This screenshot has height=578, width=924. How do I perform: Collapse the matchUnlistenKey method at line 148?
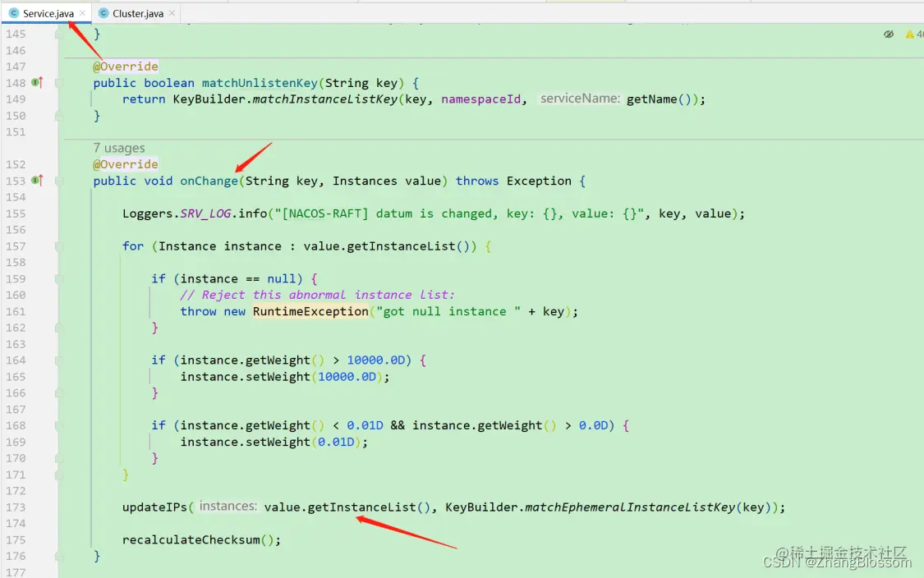59,83
